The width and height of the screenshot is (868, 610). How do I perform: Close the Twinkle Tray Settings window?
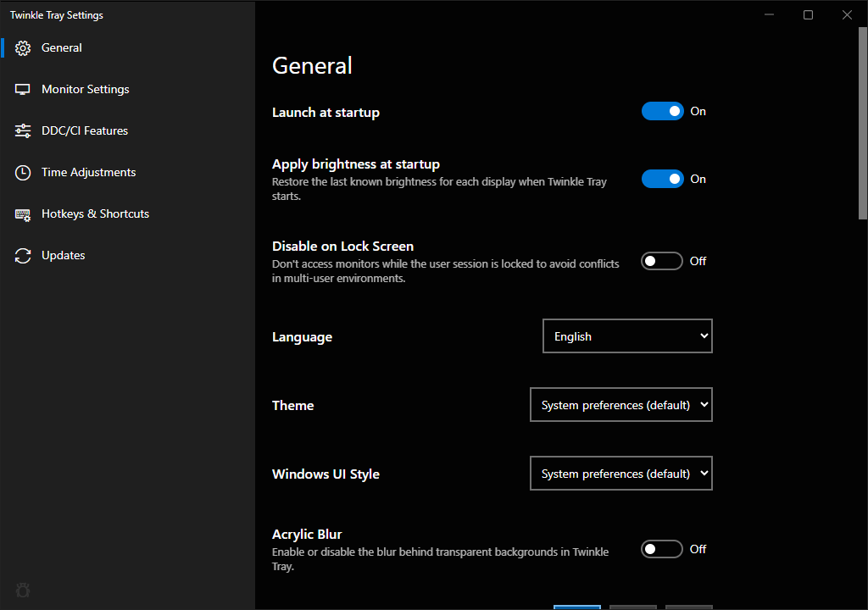click(847, 14)
